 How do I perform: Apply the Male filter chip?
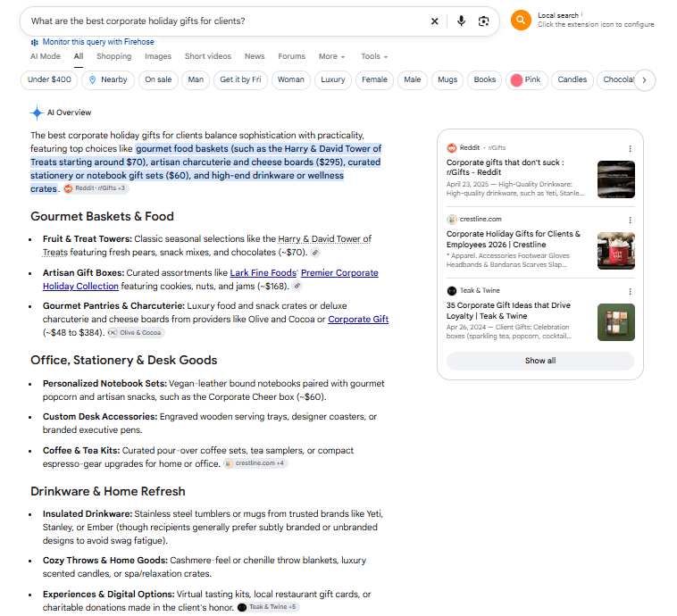pos(413,79)
